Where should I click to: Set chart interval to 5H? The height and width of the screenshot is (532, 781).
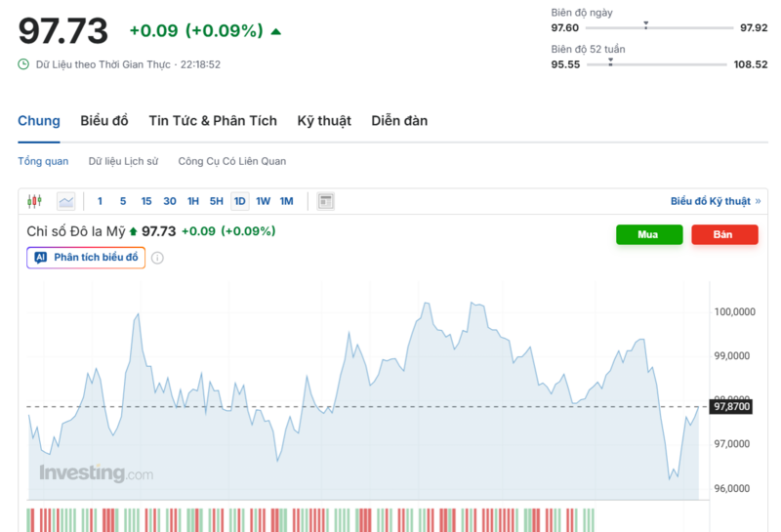(x=216, y=201)
